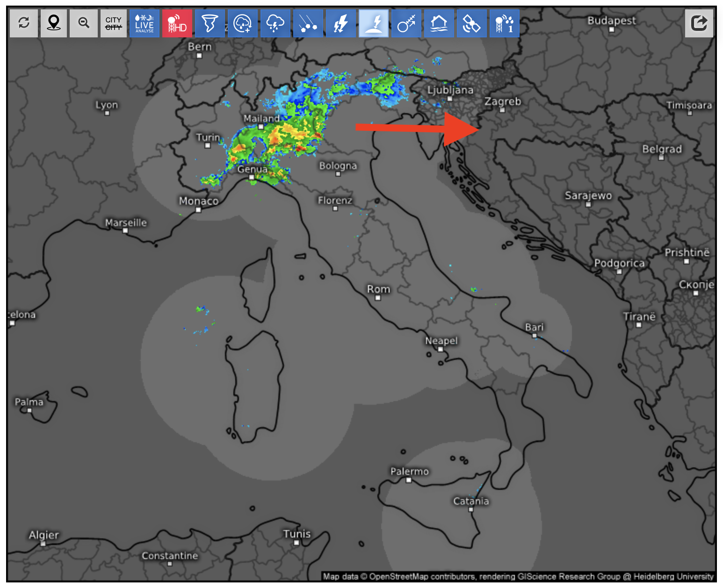The image size is (723, 588).
Task: Select the tornado layer icon
Action: coord(210,23)
